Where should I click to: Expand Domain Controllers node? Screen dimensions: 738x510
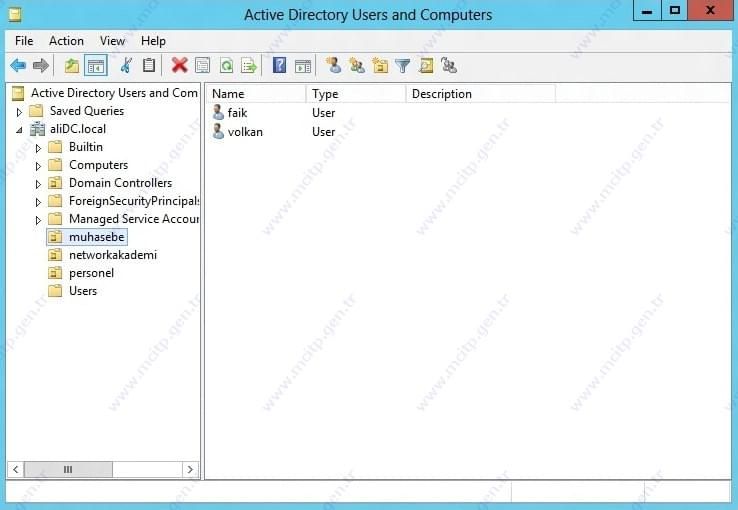(38, 184)
